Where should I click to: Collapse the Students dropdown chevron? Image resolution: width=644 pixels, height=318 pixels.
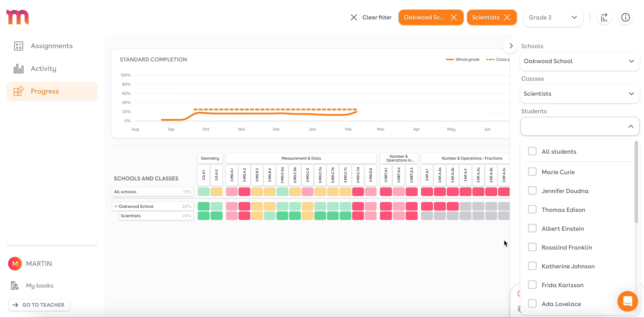pos(631,126)
